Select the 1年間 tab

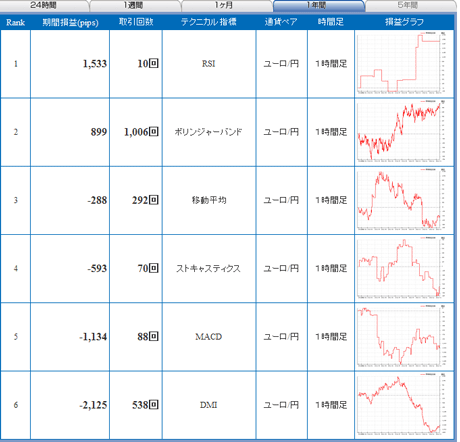pos(318,5)
